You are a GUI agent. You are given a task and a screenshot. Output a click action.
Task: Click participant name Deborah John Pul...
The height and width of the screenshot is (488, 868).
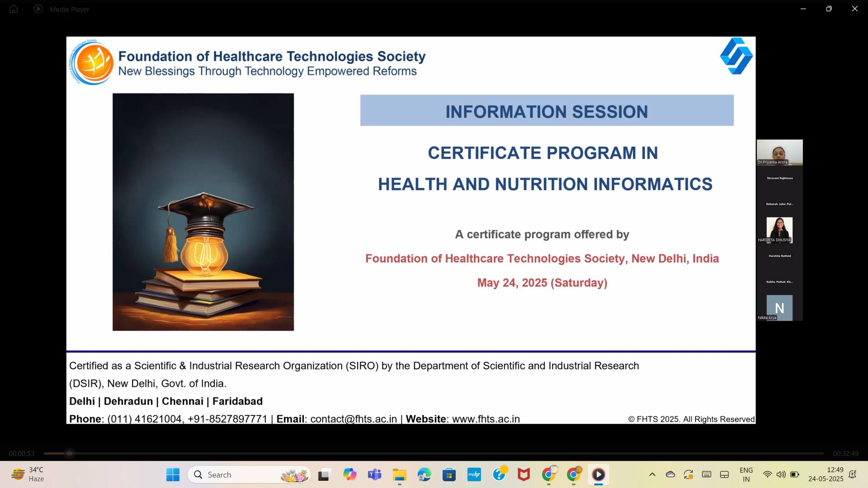pos(779,204)
